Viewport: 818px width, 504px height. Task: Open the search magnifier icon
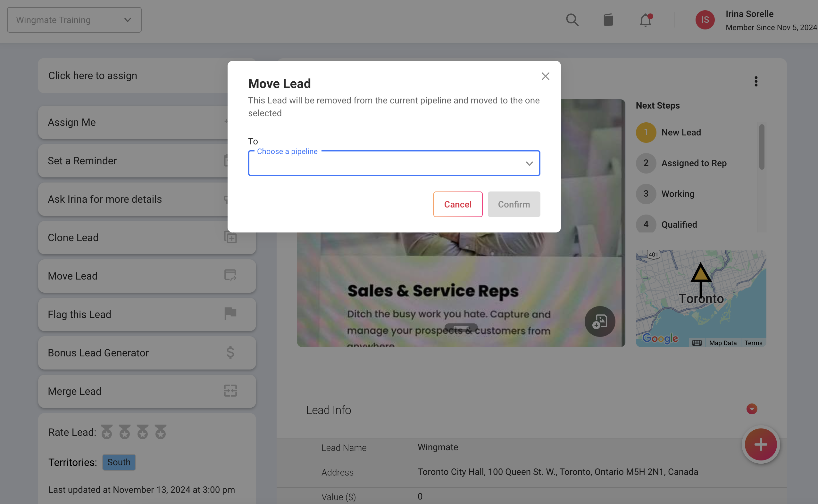click(572, 20)
